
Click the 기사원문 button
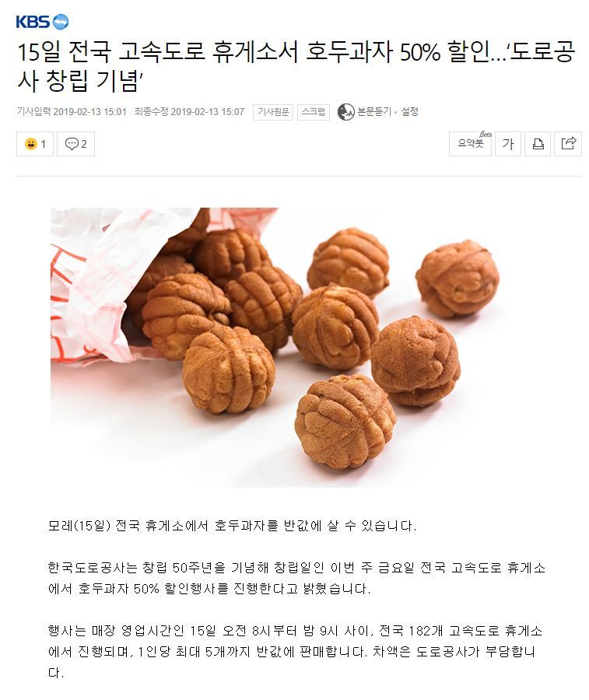273,112
